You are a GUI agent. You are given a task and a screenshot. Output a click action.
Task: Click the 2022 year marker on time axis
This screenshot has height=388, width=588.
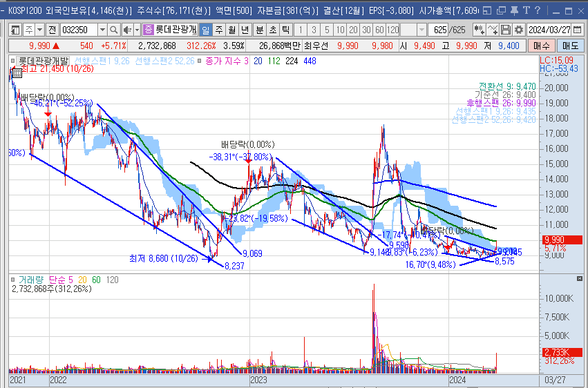[58, 380]
